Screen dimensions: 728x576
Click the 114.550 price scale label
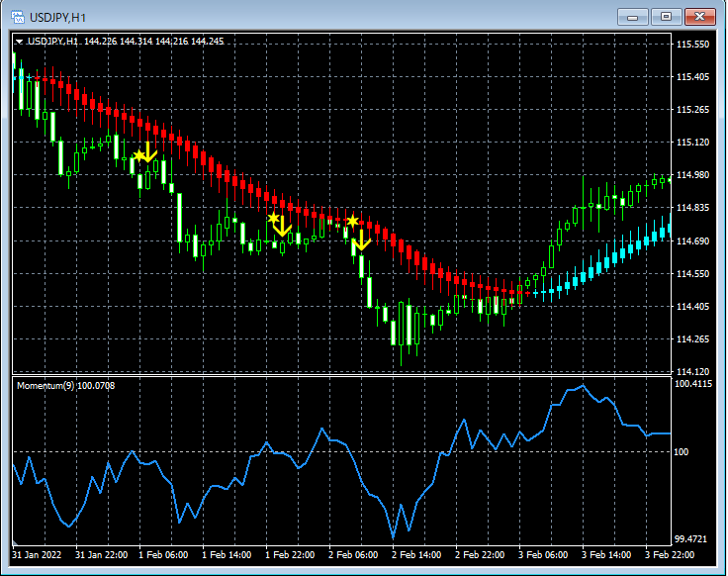coord(692,273)
